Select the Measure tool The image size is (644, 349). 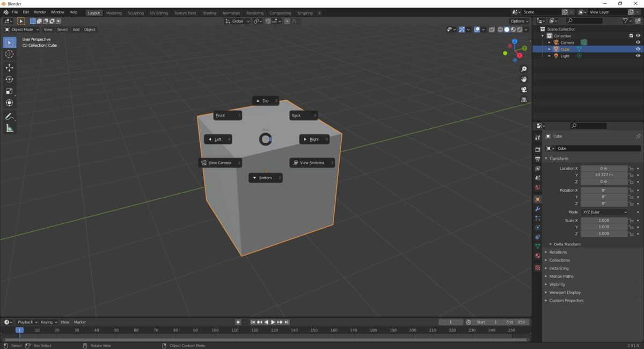click(x=10, y=128)
